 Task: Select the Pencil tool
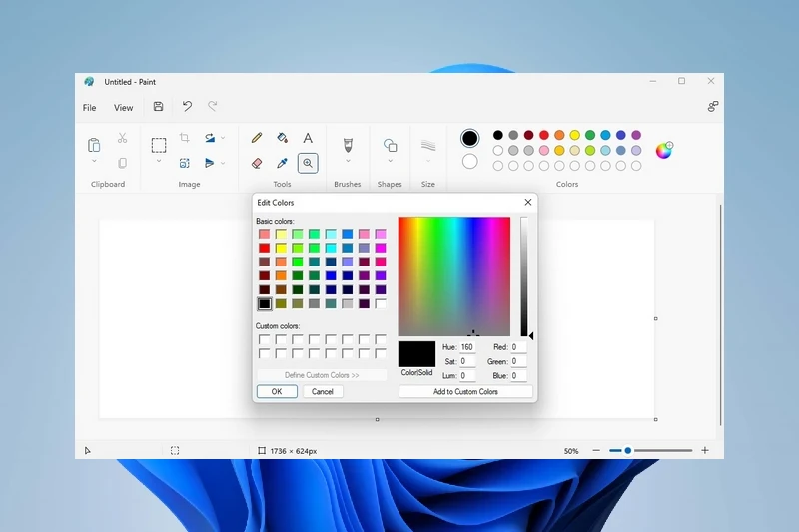tap(257, 138)
